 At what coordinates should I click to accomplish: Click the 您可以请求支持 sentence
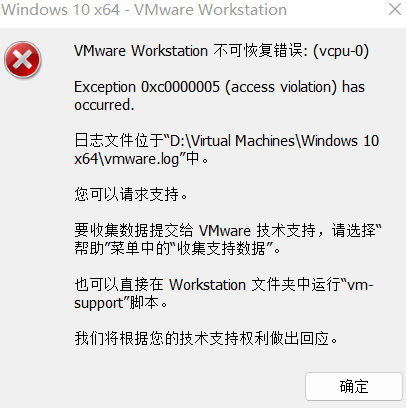click(131, 194)
